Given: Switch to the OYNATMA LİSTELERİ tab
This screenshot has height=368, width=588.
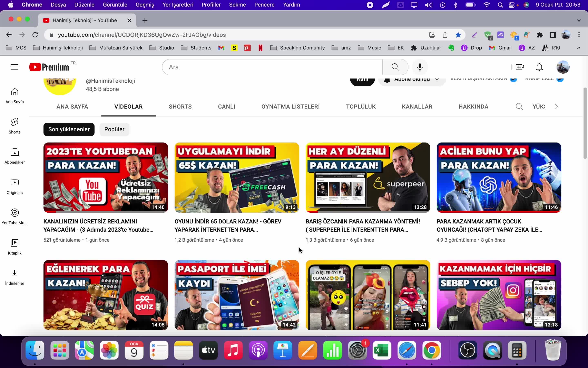Looking at the screenshot, I should point(291,107).
